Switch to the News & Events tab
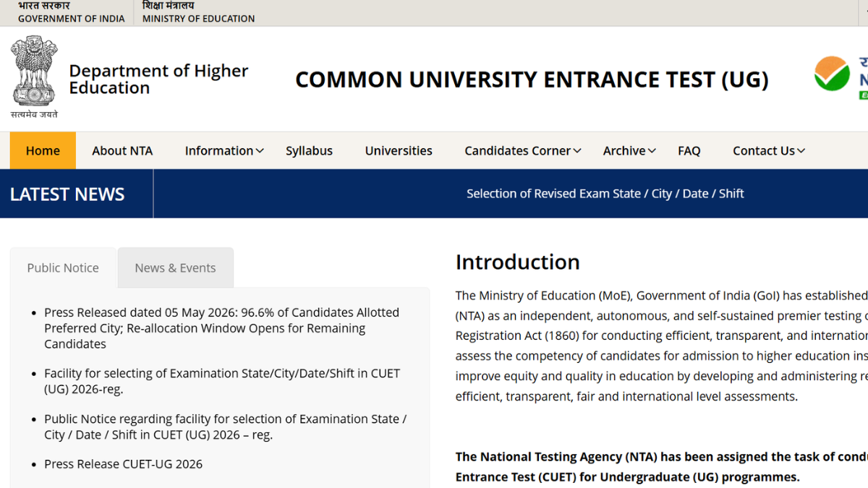Screen dimensions: 868x488 point(175,267)
